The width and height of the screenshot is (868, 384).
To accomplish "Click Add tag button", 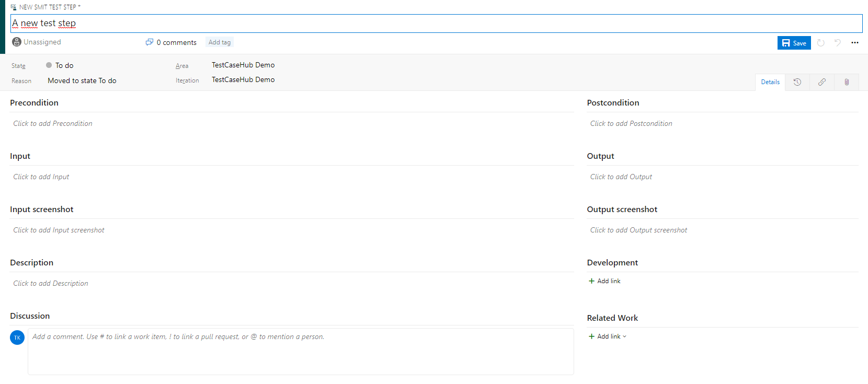I will point(220,42).
